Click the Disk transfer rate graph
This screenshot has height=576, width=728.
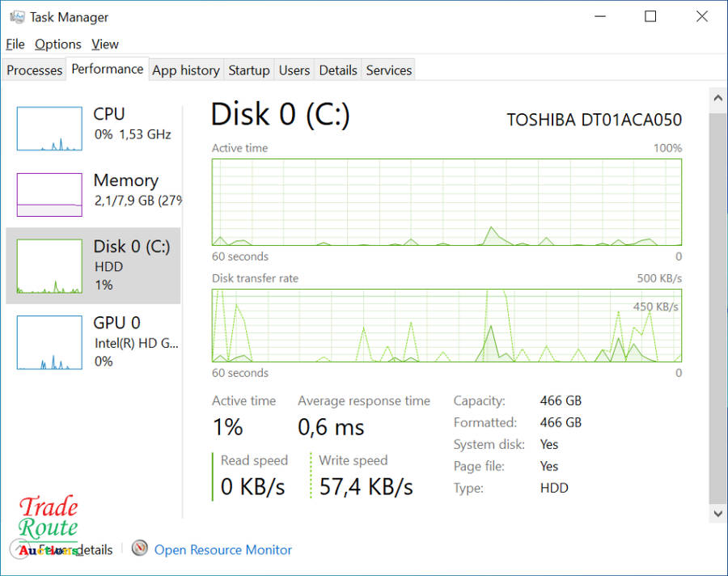tap(447, 325)
